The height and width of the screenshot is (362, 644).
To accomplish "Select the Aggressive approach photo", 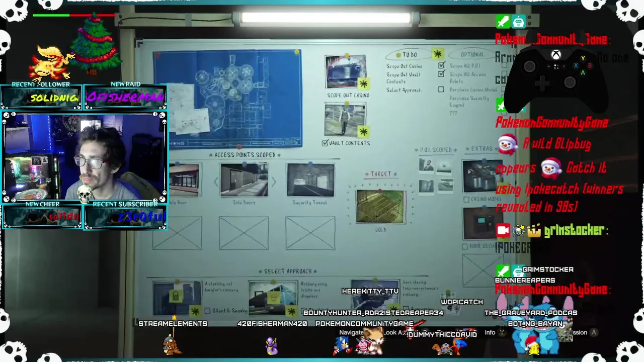I will point(375,295).
